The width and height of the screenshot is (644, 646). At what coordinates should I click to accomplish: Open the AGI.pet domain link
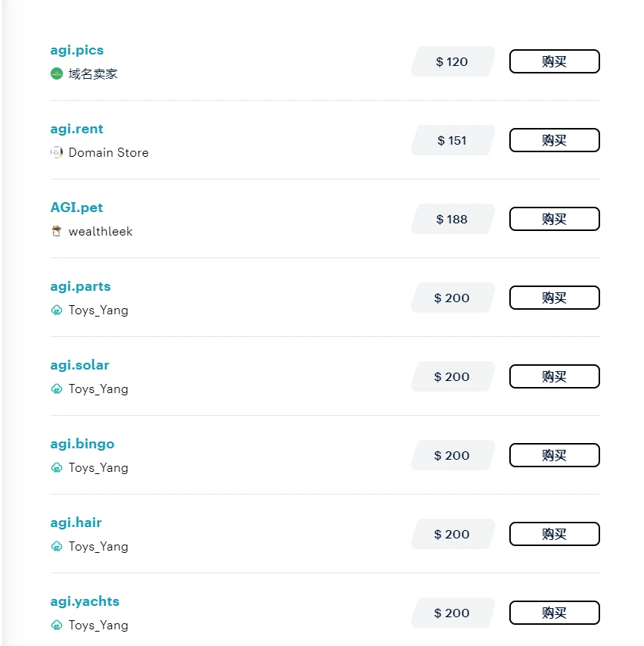coord(77,208)
